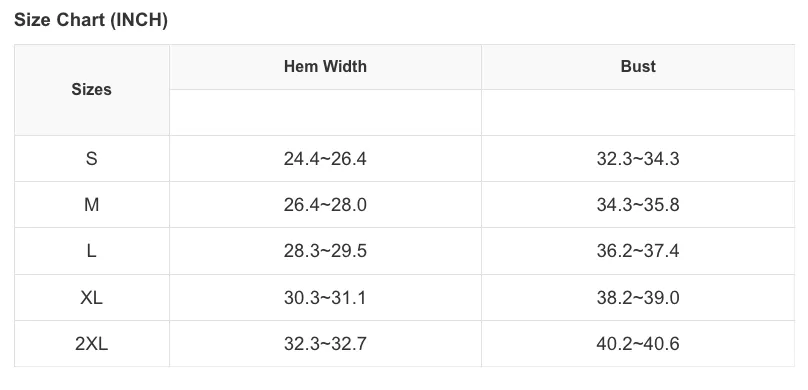
Task: Click hem width value 28.3~29.5
Action: tap(325, 251)
